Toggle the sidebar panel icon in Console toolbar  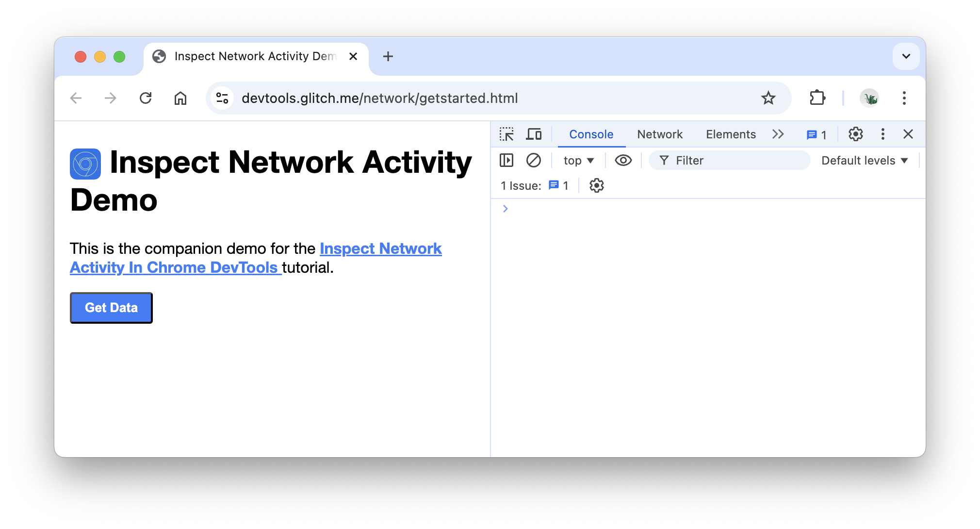pyautogui.click(x=507, y=160)
